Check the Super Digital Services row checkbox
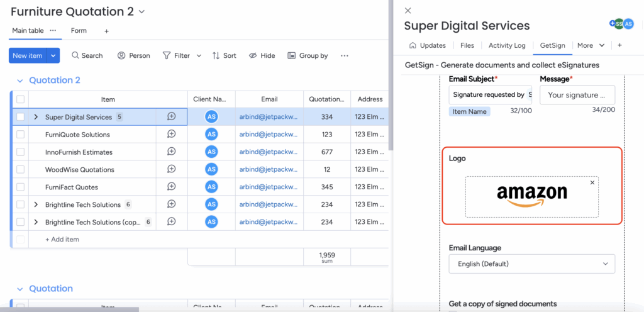Image resolution: width=644 pixels, height=312 pixels. coord(21,117)
